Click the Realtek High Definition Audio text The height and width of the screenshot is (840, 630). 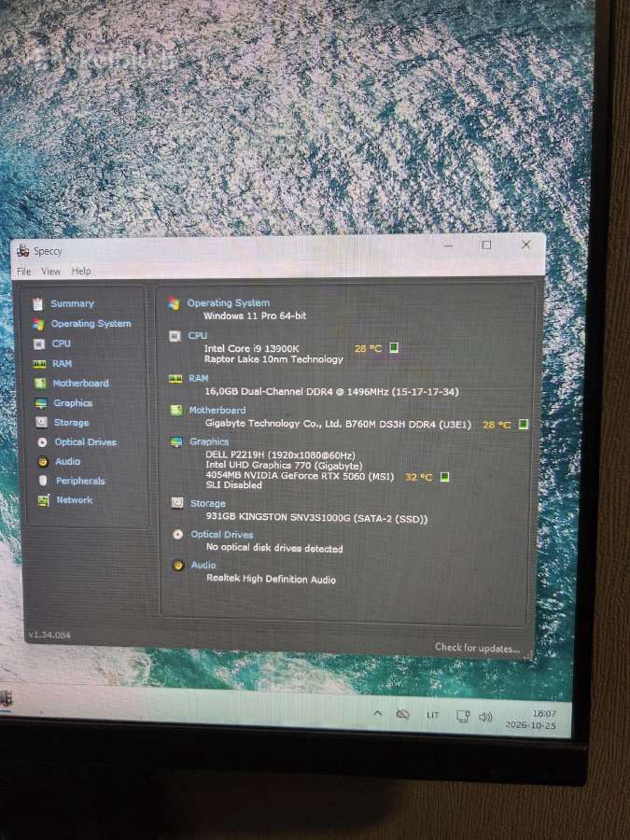pyautogui.click(x=272, y=579)
